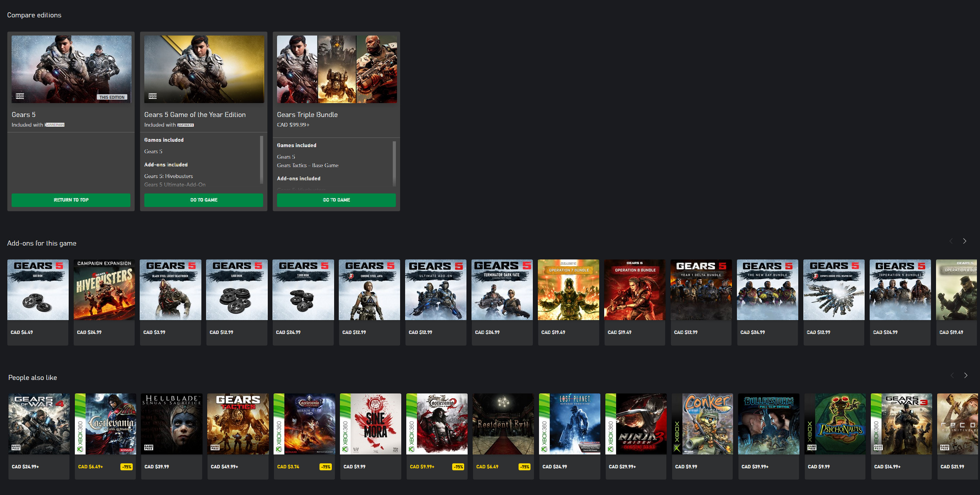Image resolution: width=980 pixels, height=495 pixels.
Task: Click the -75% badge under Mirror of Fate
Action: coord(326,467)
